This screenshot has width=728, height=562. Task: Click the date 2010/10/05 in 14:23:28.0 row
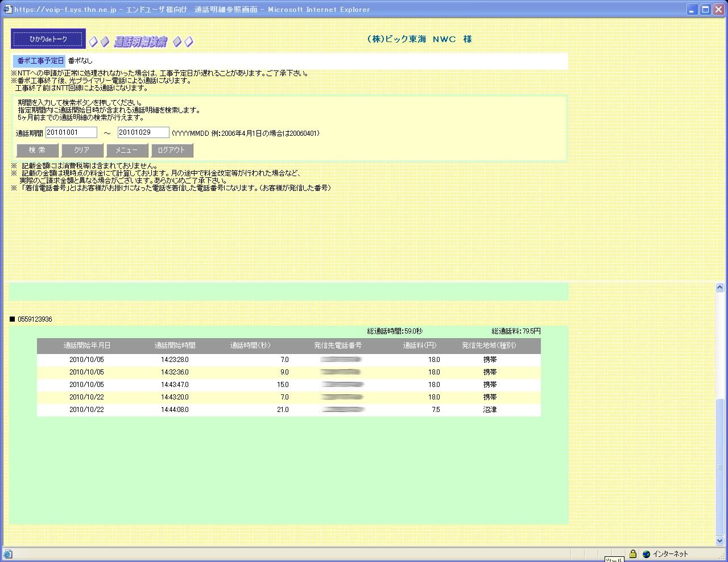pos(86,360)
